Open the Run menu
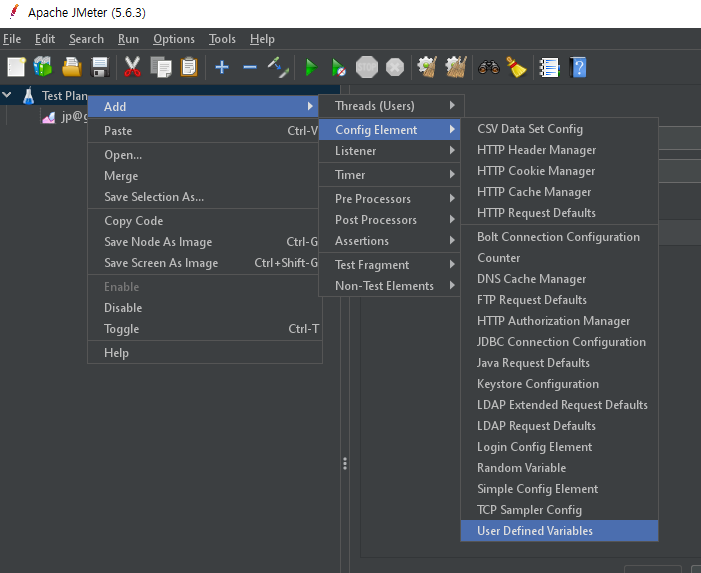701x573 pixels. 128,39
